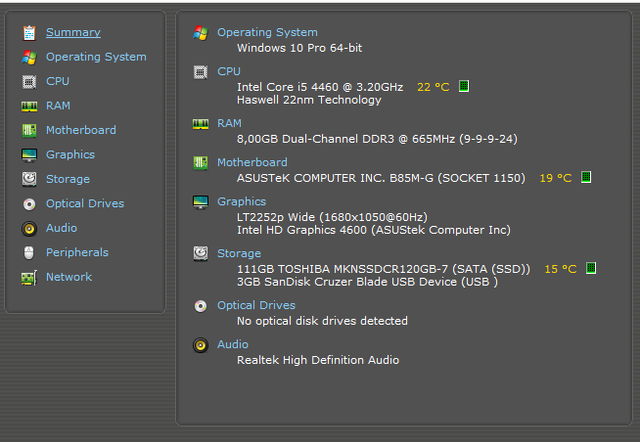
Task: Go to the CPU section in sidebar
Action: (58, 81)
